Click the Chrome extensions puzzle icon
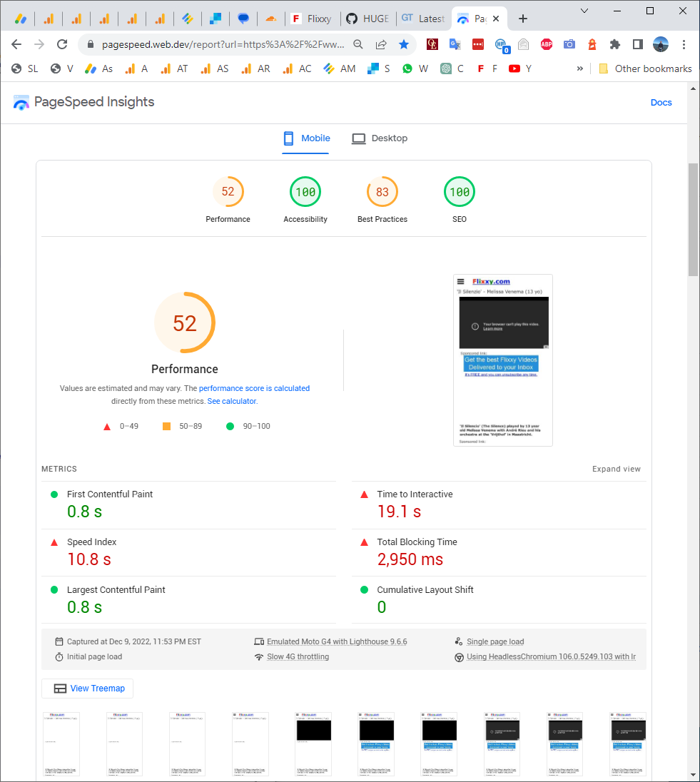The image size is (700, 782). [x=614, y=44]
